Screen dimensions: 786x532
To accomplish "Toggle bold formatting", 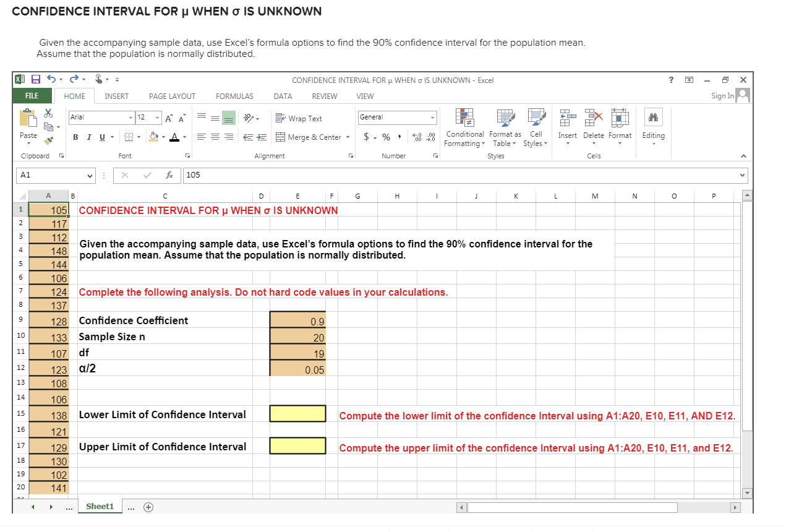I will pyautogui.click(x=75, y=137).
